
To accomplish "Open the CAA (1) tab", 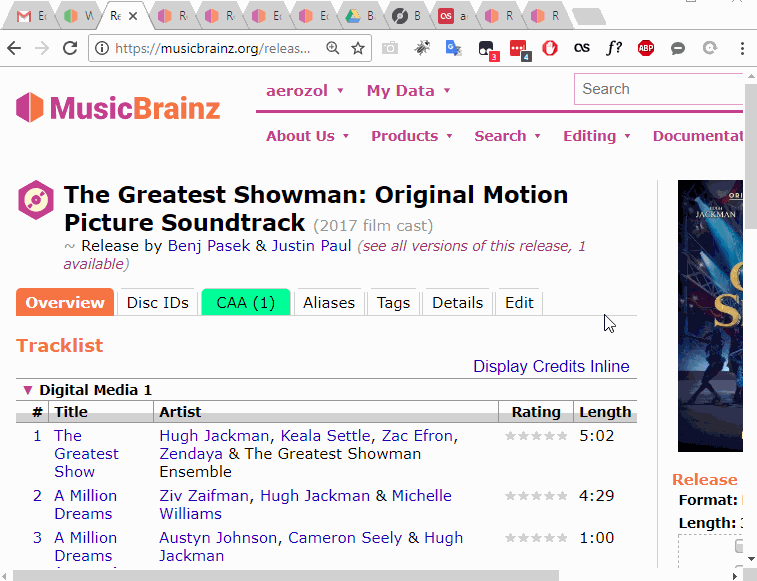I will pos(246,302).
